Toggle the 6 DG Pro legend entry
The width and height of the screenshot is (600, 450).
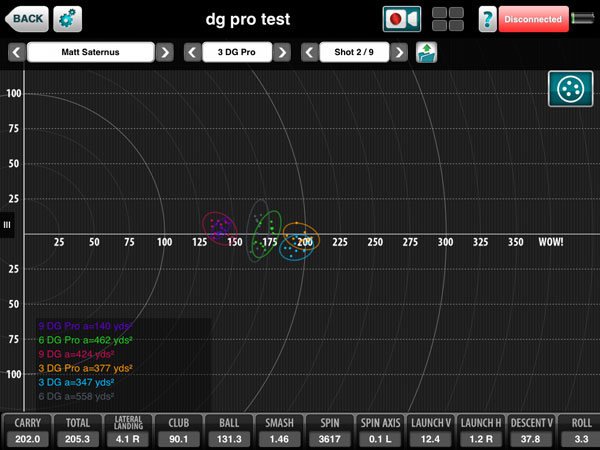(x=85, y=340)
